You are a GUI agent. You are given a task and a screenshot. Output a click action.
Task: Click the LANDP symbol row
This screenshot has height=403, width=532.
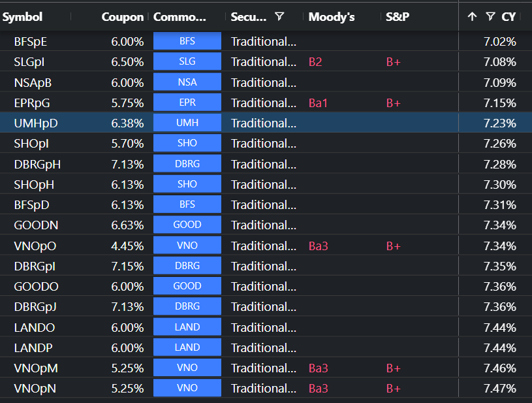34,347
